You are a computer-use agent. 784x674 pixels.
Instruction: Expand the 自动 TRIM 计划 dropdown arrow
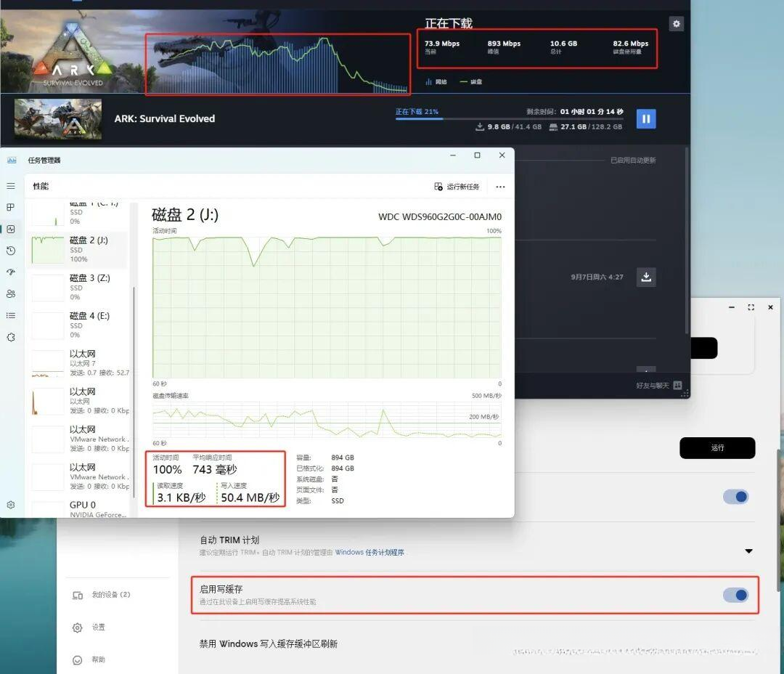click(x=748, y=551)
